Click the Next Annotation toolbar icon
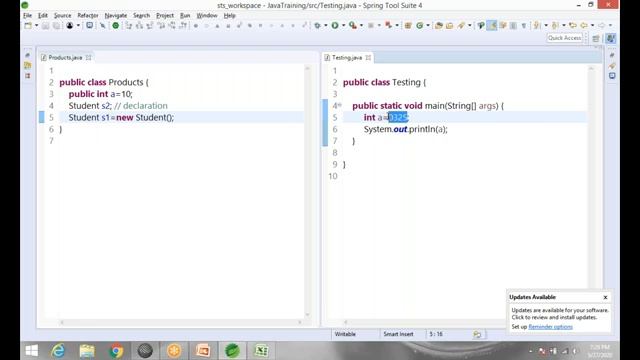The height and width of the screenshot is (360, 640). (x=537, y=25)
